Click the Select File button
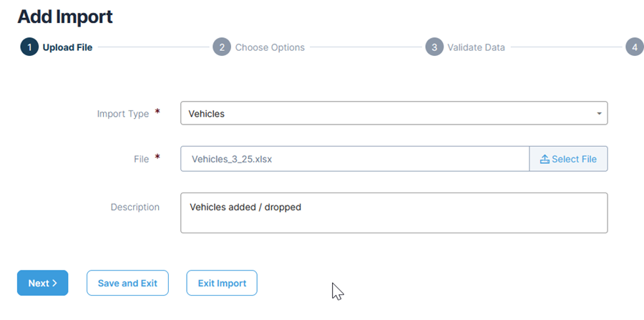The image size is (644, 320). pyautogui.click(x=568, y=159)
